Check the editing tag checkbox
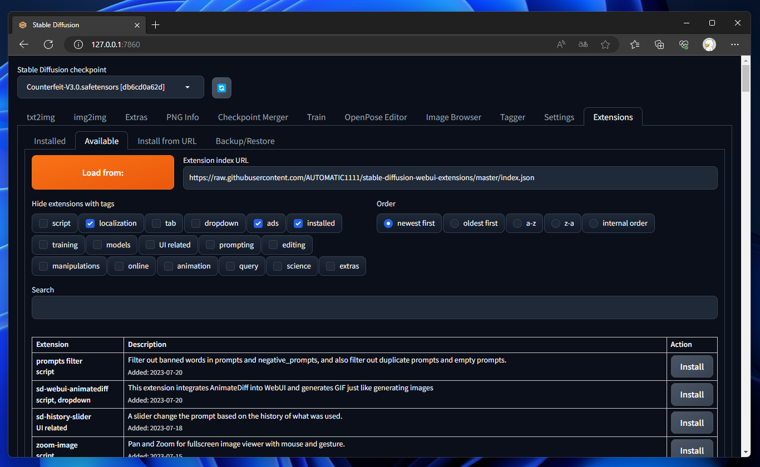Viewport: 760px width, 467px height. coord(273,245)
